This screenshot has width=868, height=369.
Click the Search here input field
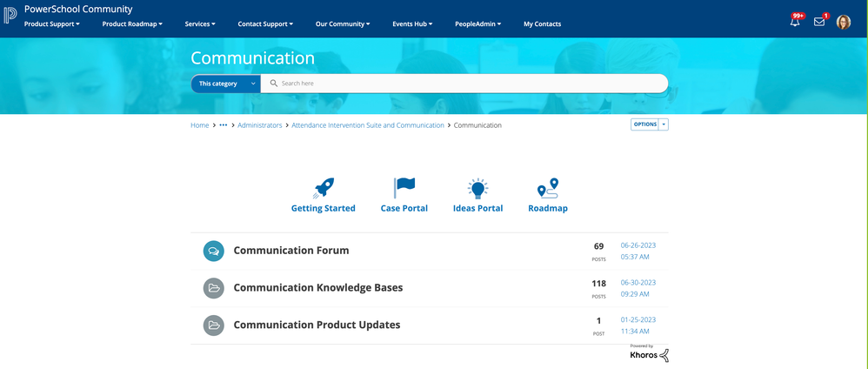pyautogui.click(x=470, y=84)
